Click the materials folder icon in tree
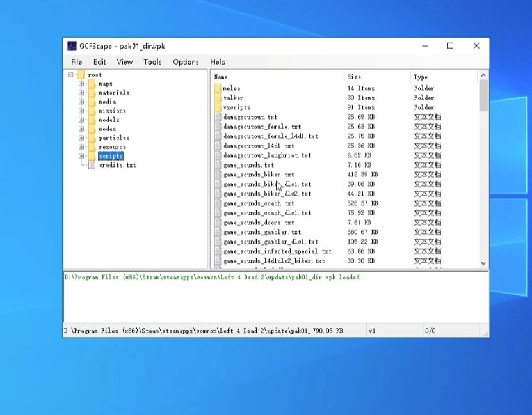 click(x=92, y=93)
